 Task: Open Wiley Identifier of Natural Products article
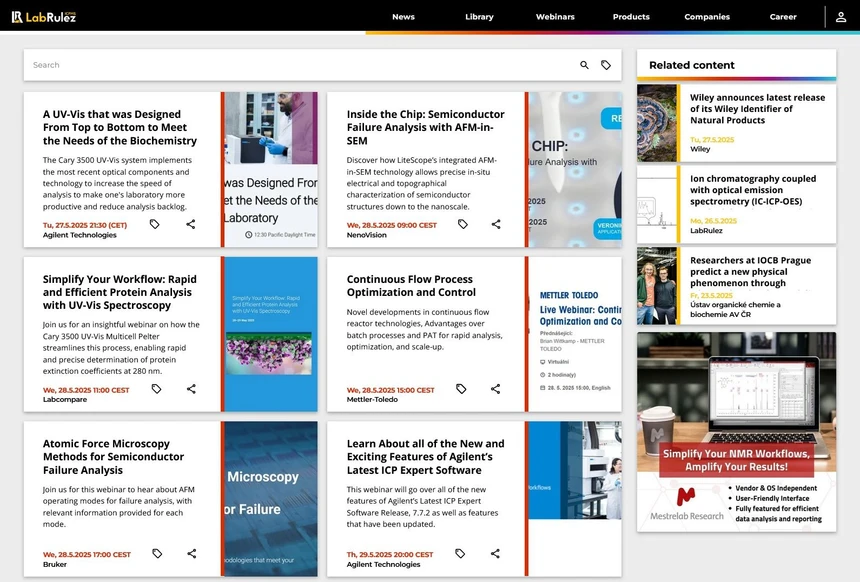click(x=757, y=109)
